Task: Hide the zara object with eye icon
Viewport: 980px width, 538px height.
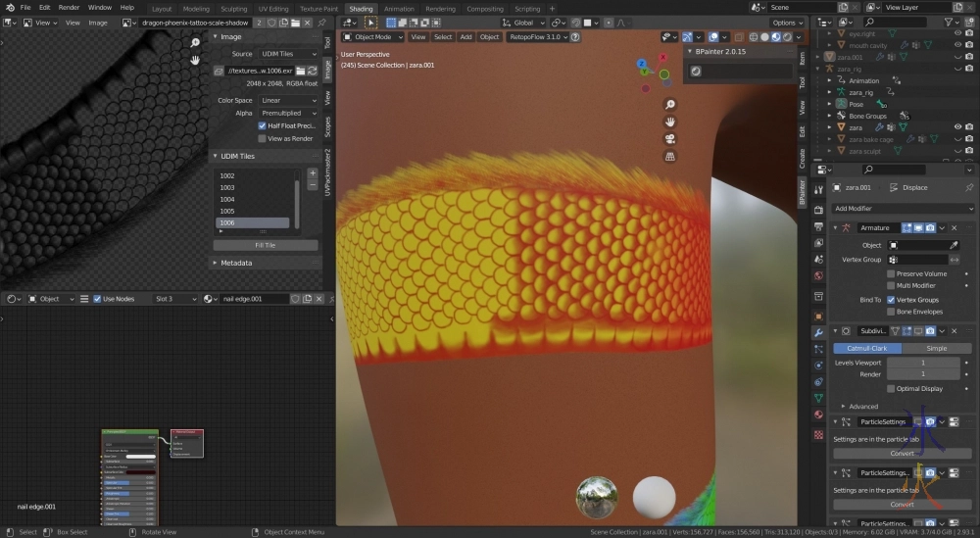Action: tap(957, 126)
